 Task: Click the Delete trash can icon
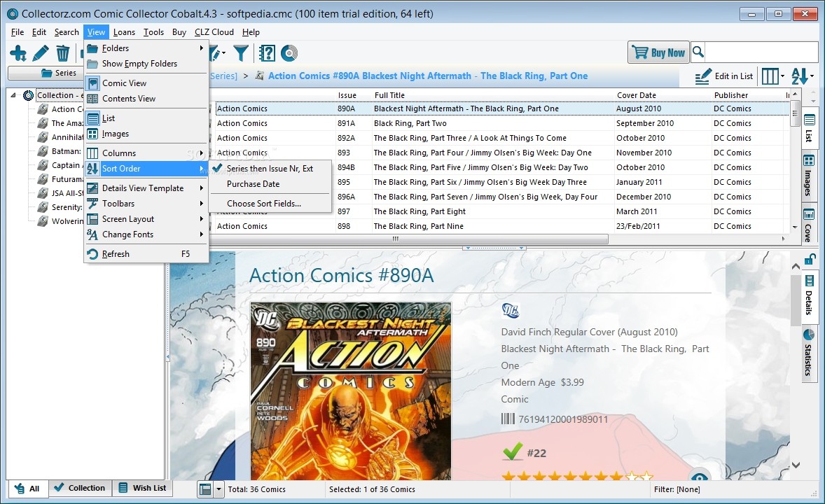coord(62,53)
